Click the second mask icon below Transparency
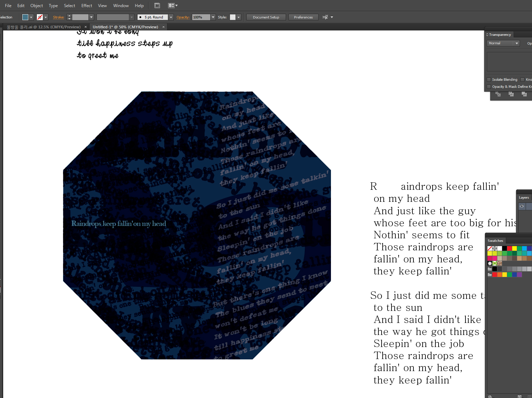 tap(511, 94)
